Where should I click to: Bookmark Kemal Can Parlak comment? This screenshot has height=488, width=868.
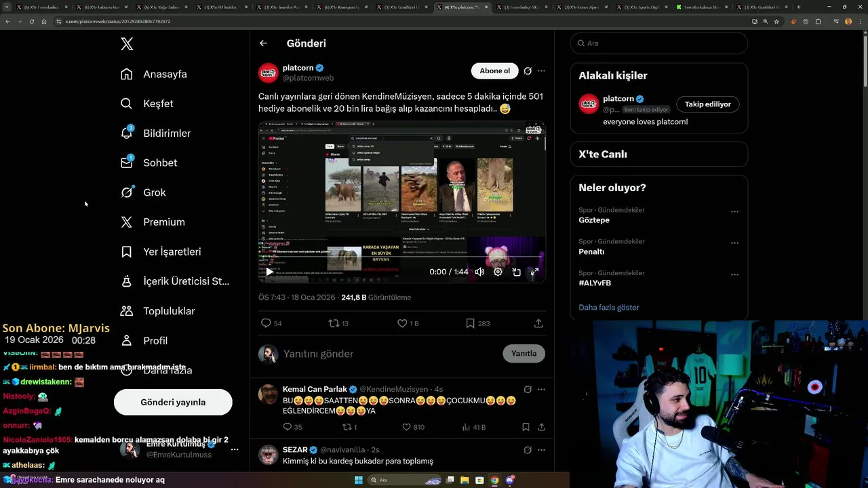(526, 427)
